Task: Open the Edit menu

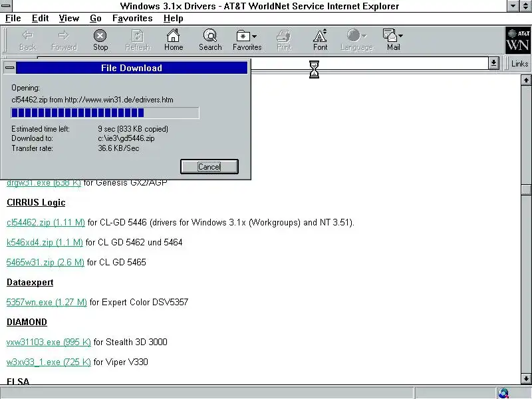Action: click(40, 19)
